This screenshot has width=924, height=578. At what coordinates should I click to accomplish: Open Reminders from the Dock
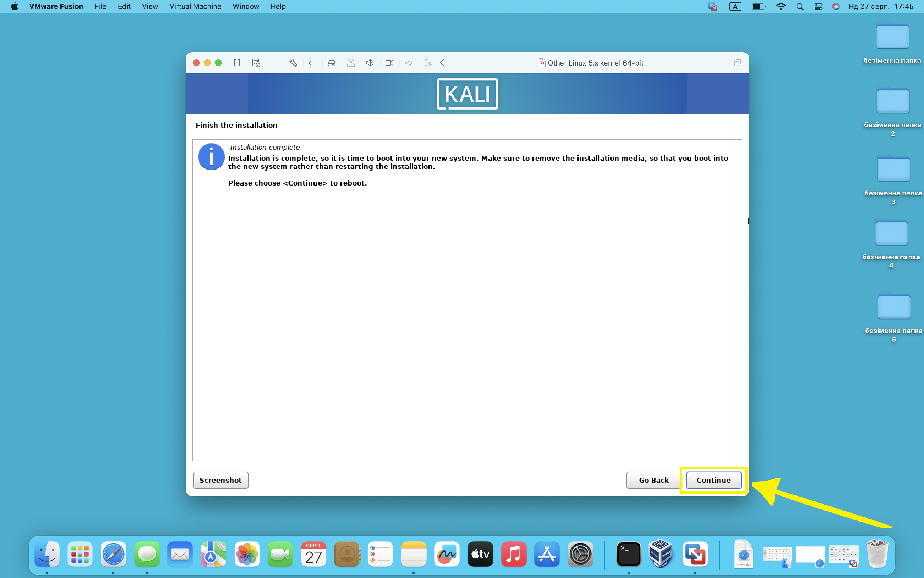[380, 554]
